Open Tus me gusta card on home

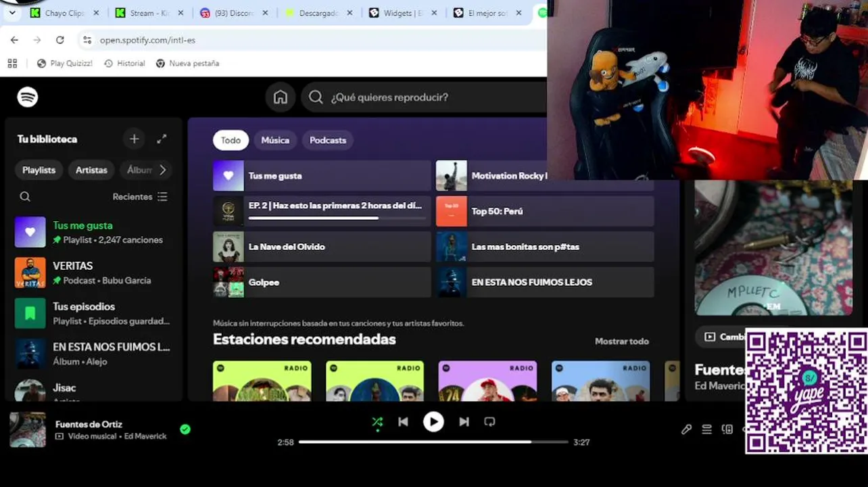(322, 176)
